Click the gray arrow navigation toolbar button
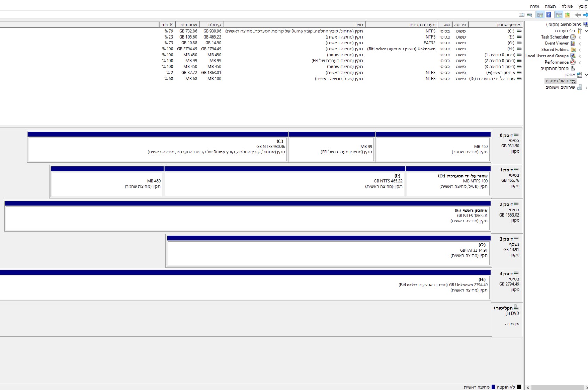The image size is (588, 390). (578, 15)
